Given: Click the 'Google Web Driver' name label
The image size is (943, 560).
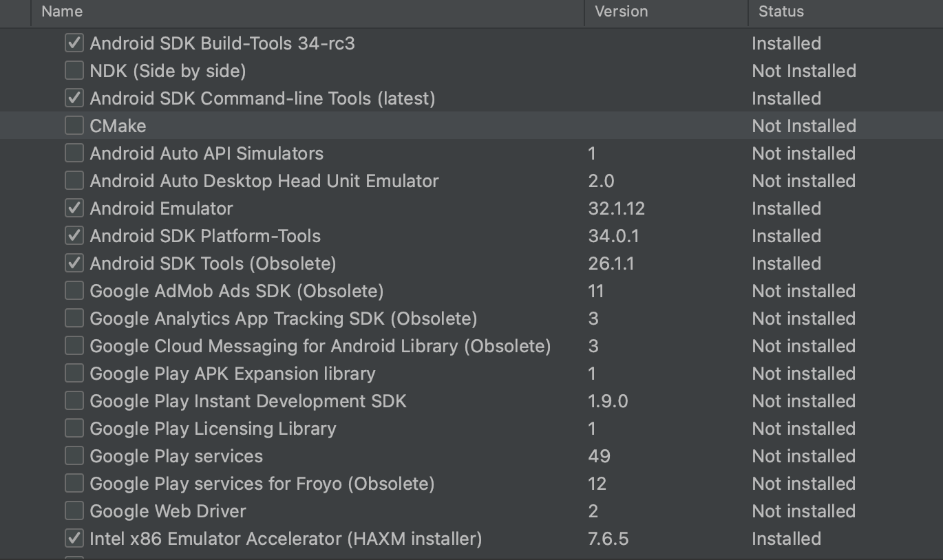Looking at the screenshot, I should [168, 511].
